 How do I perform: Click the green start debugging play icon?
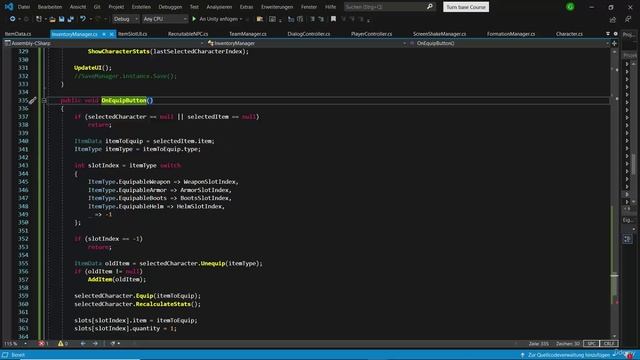(194, 19)
